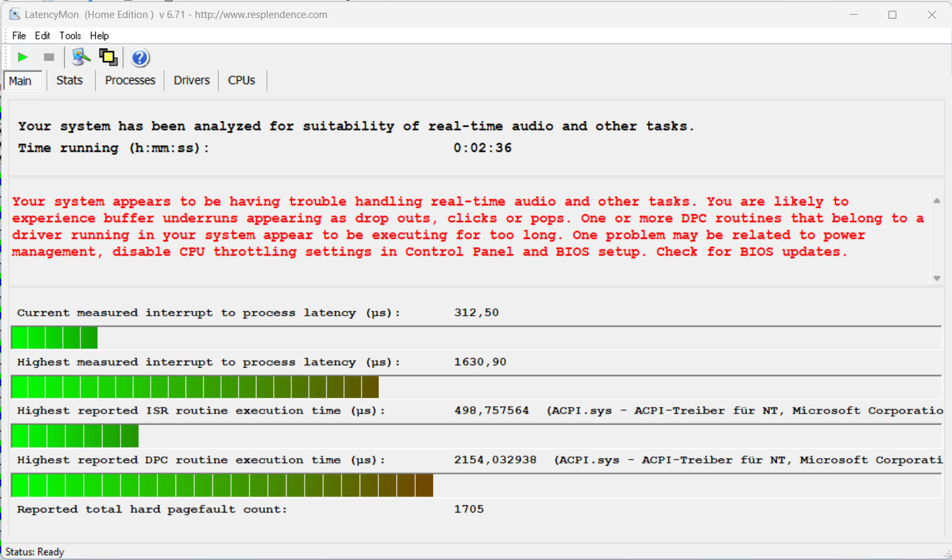Click the yellow overlapping windows toolbar icon

pos(108,58)
